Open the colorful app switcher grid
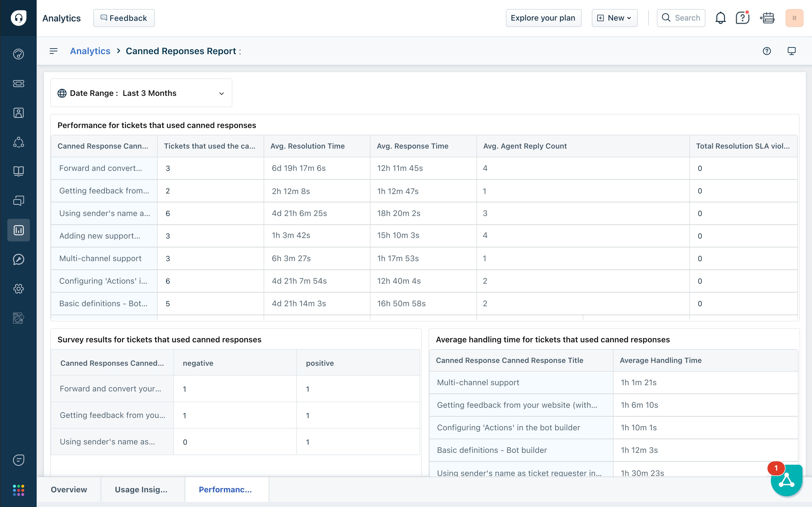Screen dimensions: 812x507 (18, 490)
